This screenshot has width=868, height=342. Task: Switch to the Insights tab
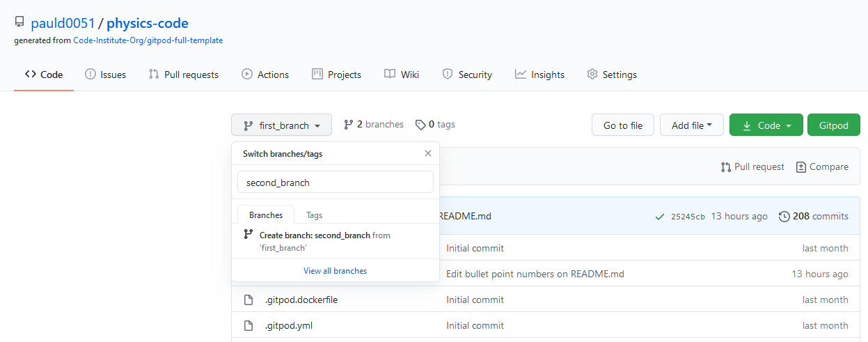tap(539, 75)
